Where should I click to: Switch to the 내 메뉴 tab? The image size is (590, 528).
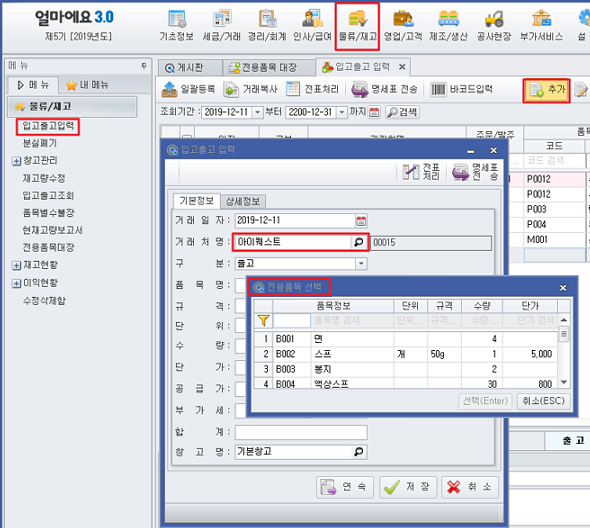pyautogui.click(x=87, y=85)
